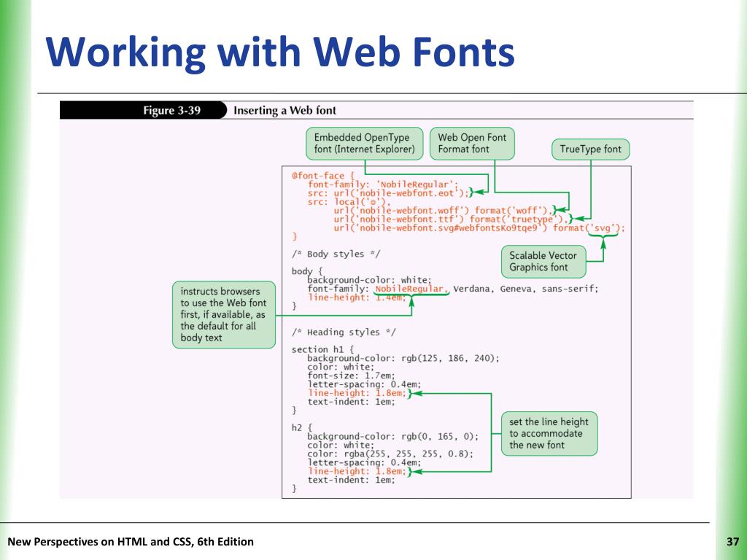Select the 'instructs browsers to use the Web font' callout
Viewport: 747px width, 560px height.
point(224,314)
